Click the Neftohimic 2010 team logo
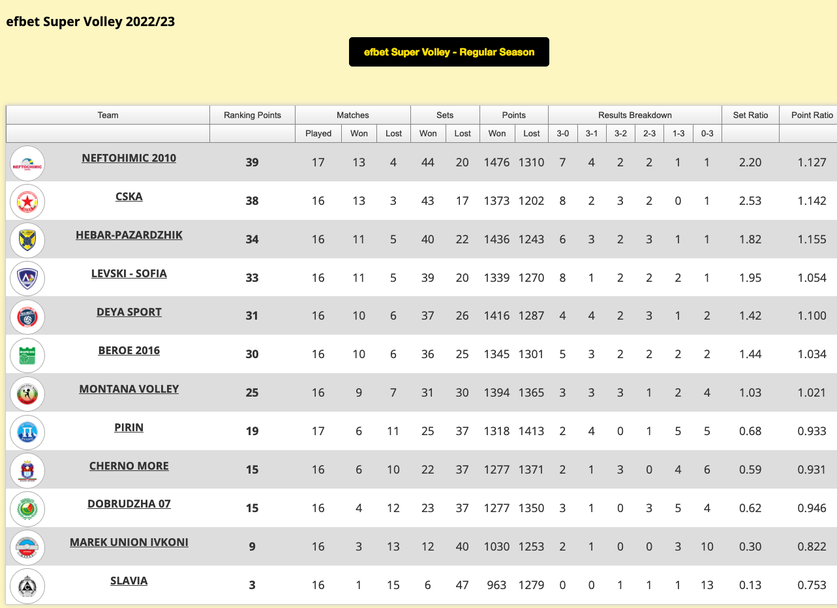Viewport: 837px width, 608px height. (27, 163)
